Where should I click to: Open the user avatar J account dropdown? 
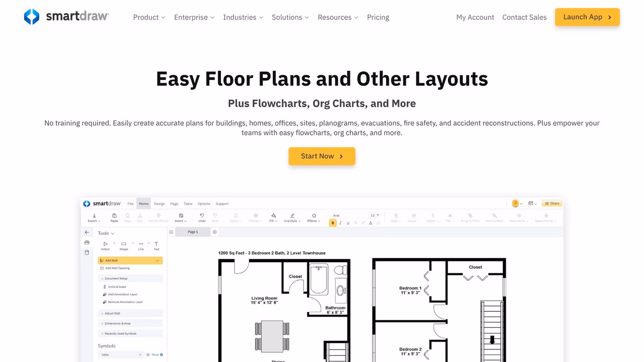pyautogui.click(x=517, y=203)
